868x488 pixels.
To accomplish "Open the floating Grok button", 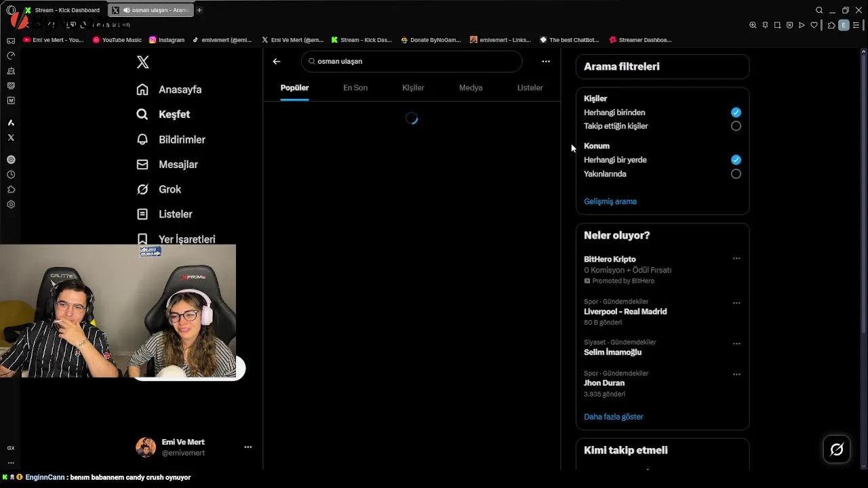I will tap(837, 449).
